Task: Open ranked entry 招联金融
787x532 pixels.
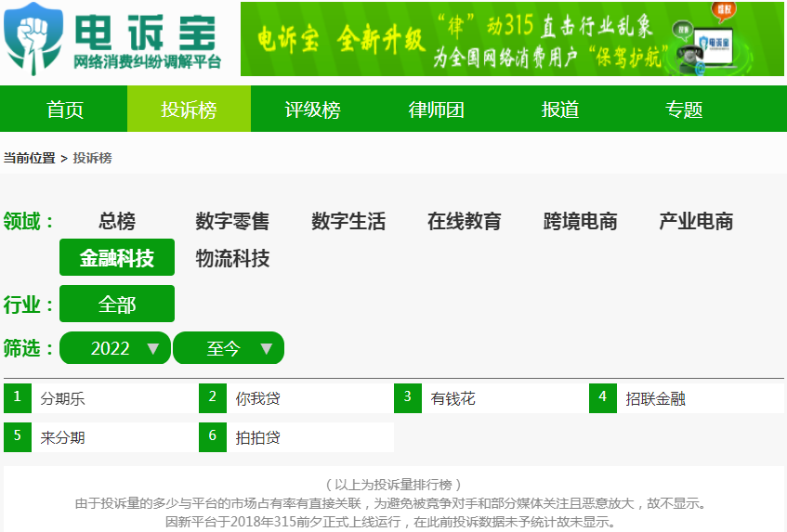Action: [655, 398]
